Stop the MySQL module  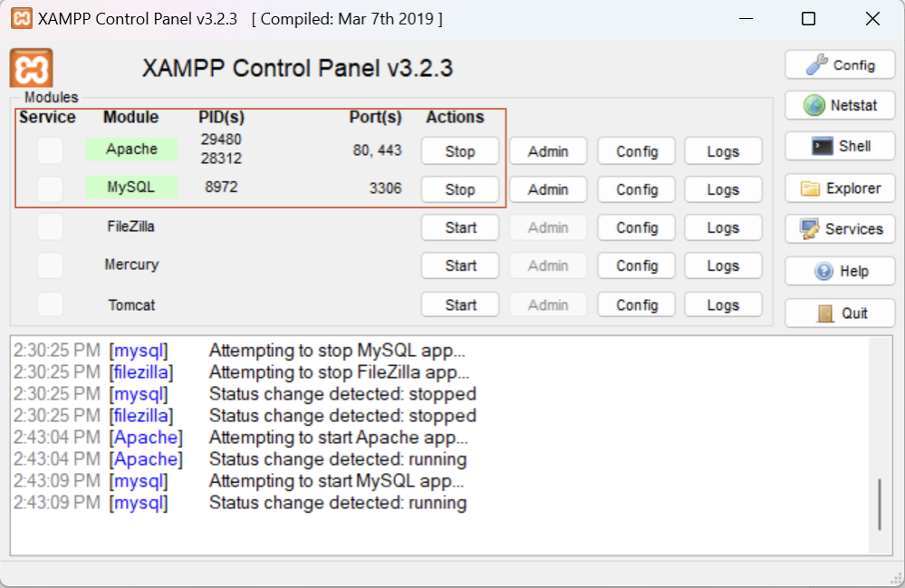[x=459, y=189]
